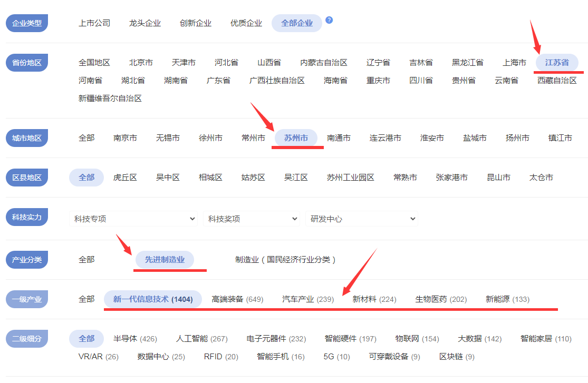Viewport: 588px width, 383px height.
Task: Filter by 人工智能 (267) subcategory
Action: point(201,339)
